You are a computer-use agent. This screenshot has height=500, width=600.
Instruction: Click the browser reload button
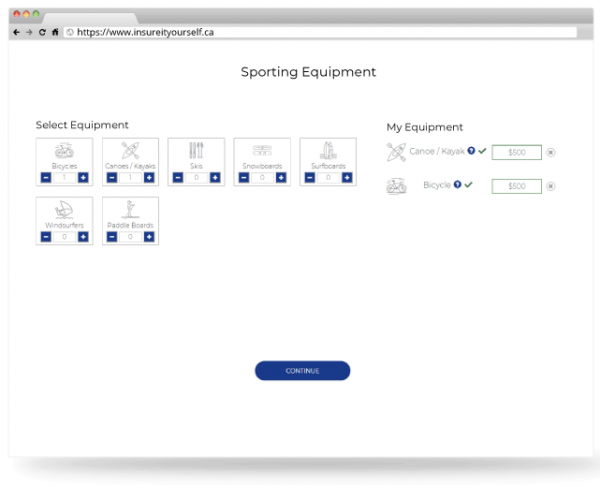42,32
